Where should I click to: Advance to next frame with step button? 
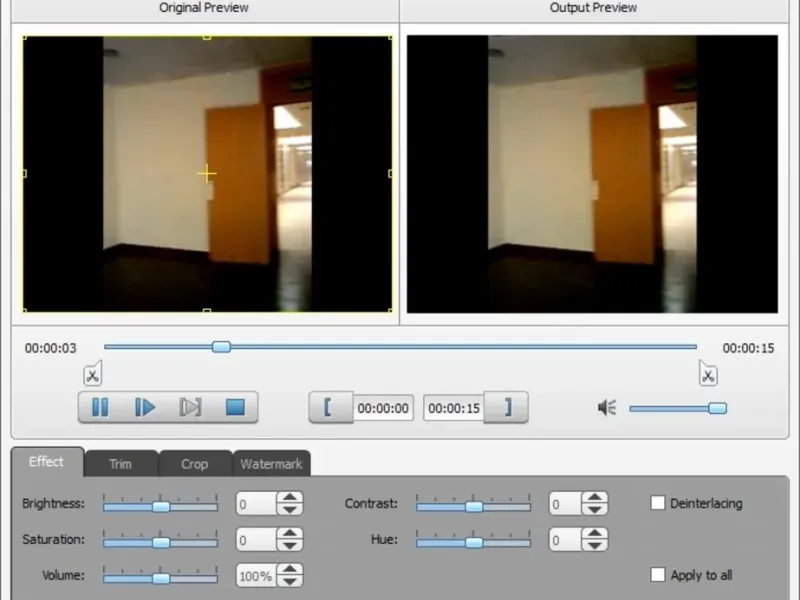point(190,407)
